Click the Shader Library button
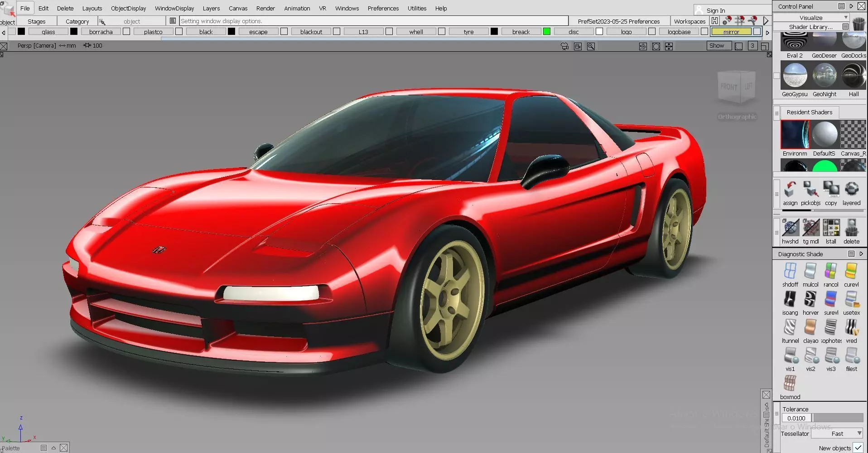 [x=811, y=27]
